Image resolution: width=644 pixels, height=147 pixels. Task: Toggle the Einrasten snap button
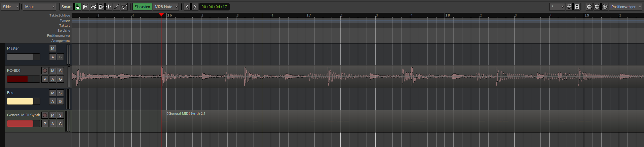[x=142, y=7]
